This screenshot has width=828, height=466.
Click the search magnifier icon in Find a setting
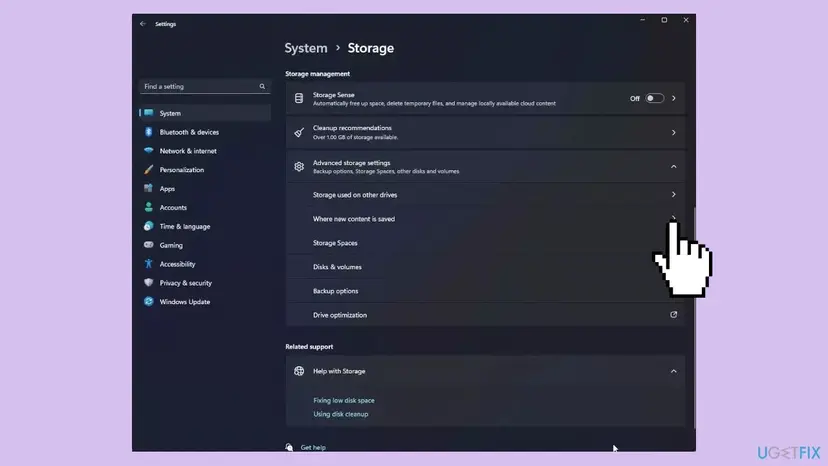point(262,86)
